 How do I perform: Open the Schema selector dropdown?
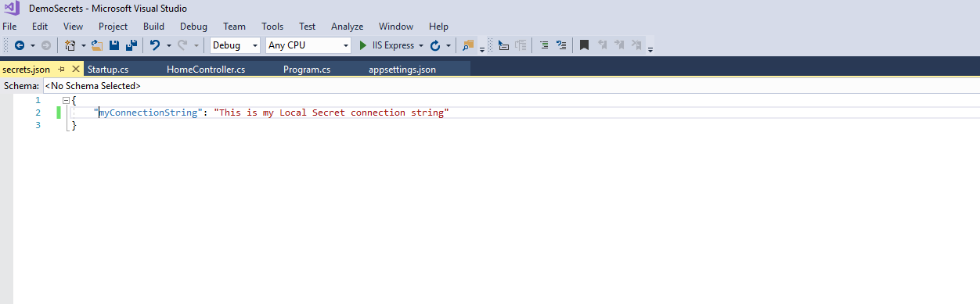coord(511,86)
